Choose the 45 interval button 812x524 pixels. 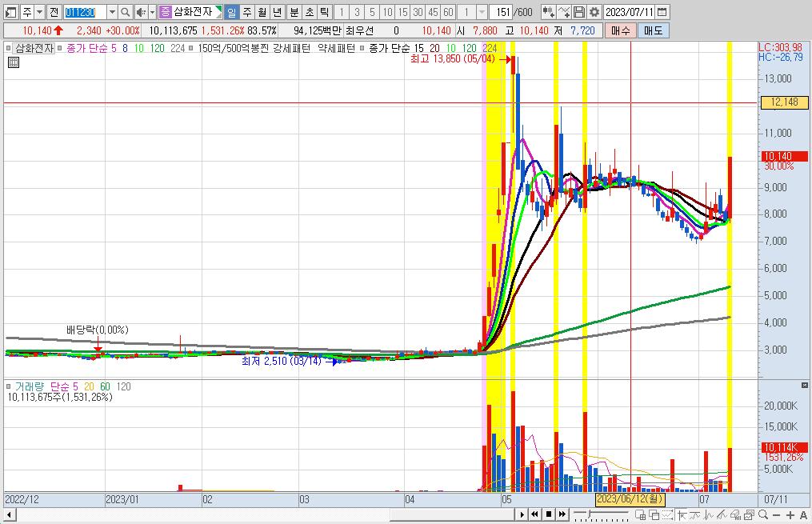point(434,12)
